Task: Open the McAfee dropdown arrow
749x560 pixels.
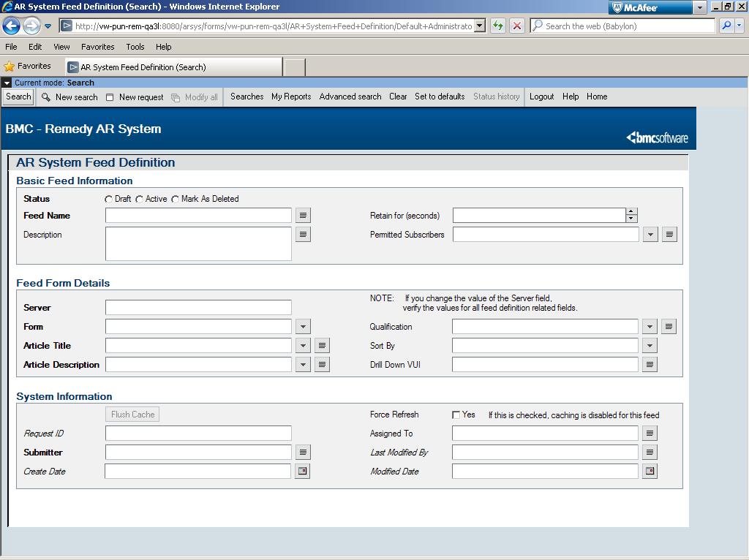Action: point(699,7)
